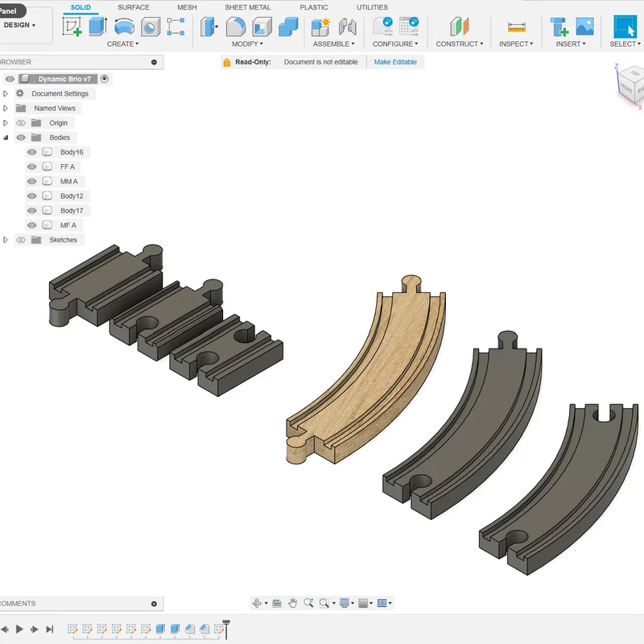Collapse the Bodies folder
The width and height of the screenshot is (644, 644).
click(x=6, y=138)
